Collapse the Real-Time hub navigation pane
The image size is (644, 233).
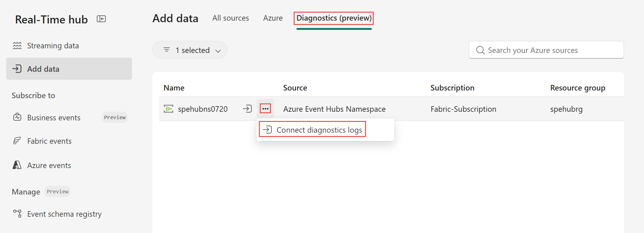click(x=101, y=19)
